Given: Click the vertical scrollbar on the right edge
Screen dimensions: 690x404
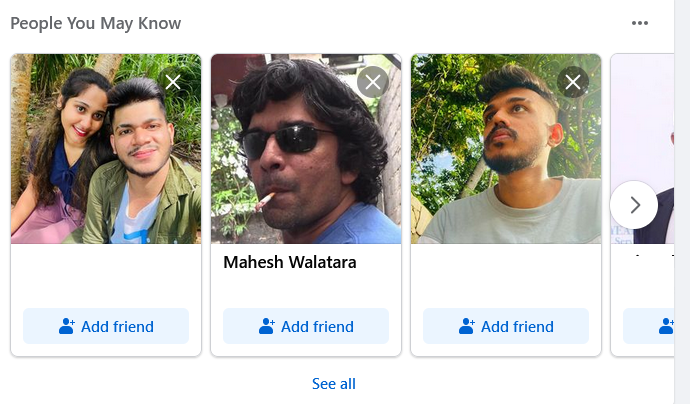Looking at the screenshot, I should point(682,202).
